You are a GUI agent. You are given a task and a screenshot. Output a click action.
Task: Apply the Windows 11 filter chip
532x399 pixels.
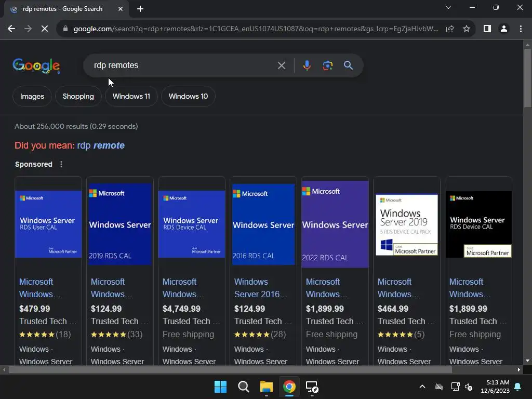click(x=131, y=96)
